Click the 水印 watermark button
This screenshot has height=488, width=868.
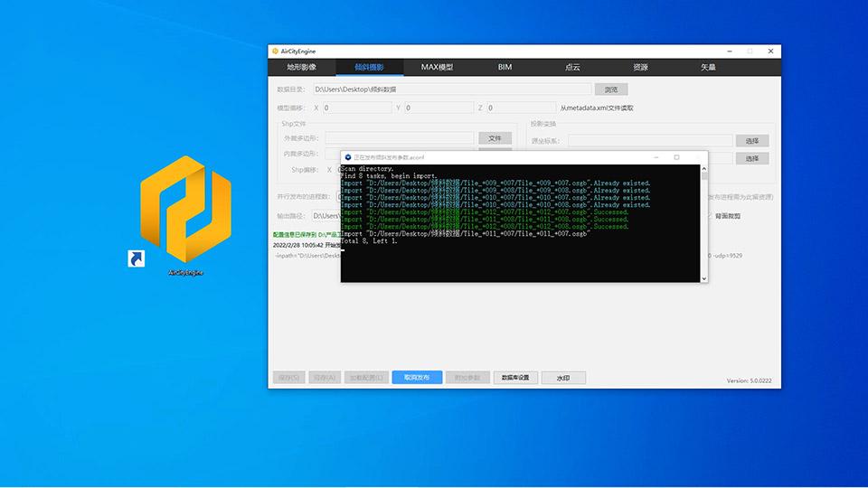(x=563, y=378)
